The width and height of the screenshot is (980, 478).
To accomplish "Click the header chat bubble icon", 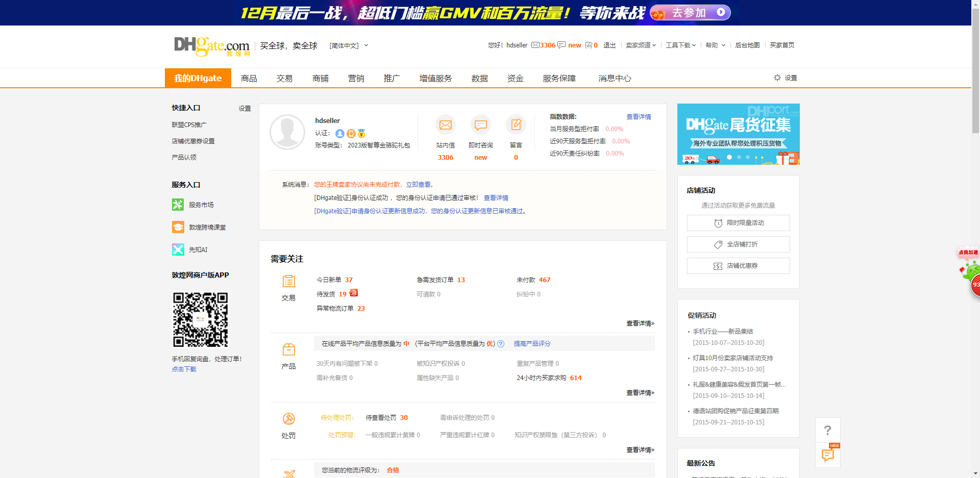I will [561, 45].
